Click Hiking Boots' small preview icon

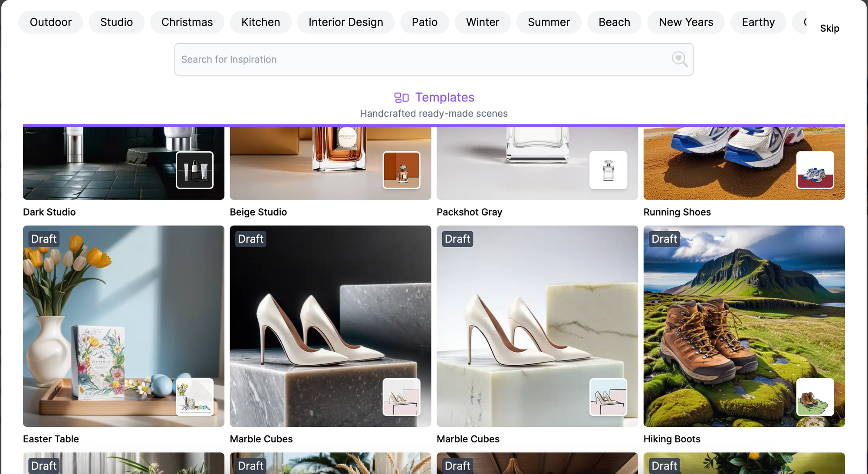(x=815, y=397)
